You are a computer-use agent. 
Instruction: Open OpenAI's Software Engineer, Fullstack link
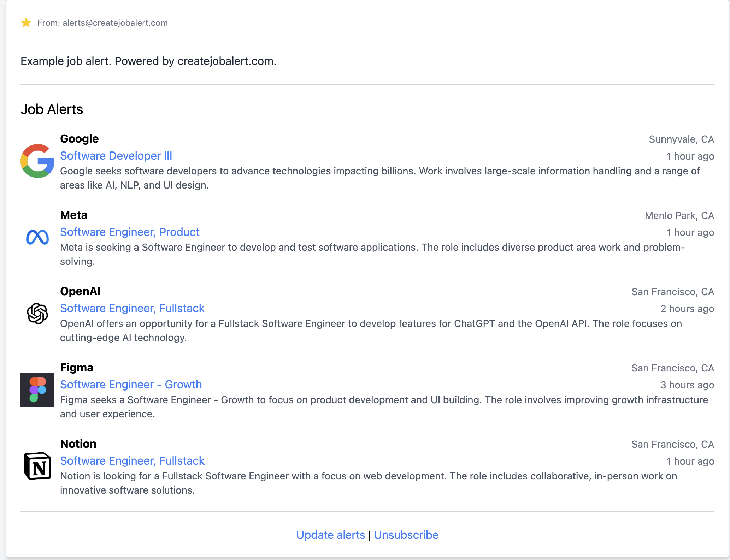pos(132,308)
